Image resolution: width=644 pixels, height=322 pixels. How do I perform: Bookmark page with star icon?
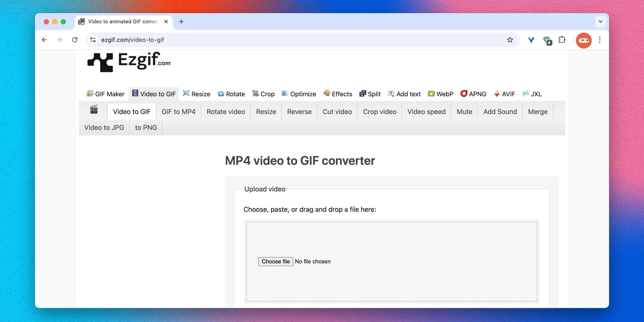[510, 40]
